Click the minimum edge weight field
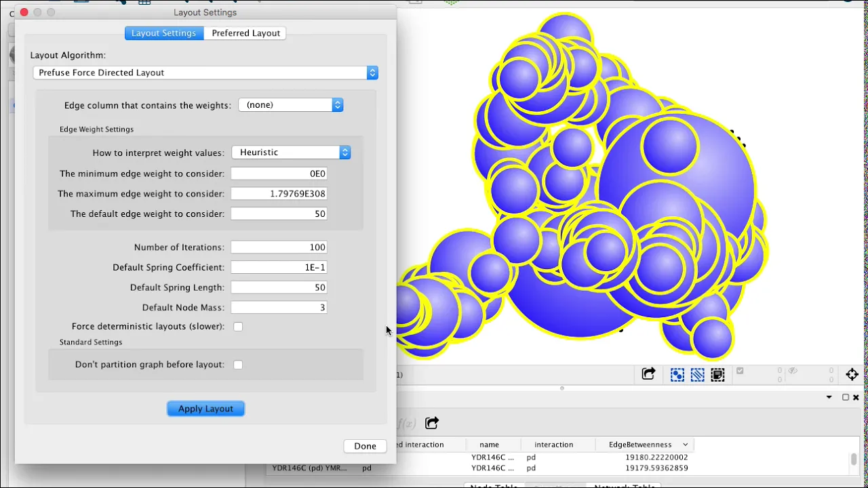 point(279,174)
